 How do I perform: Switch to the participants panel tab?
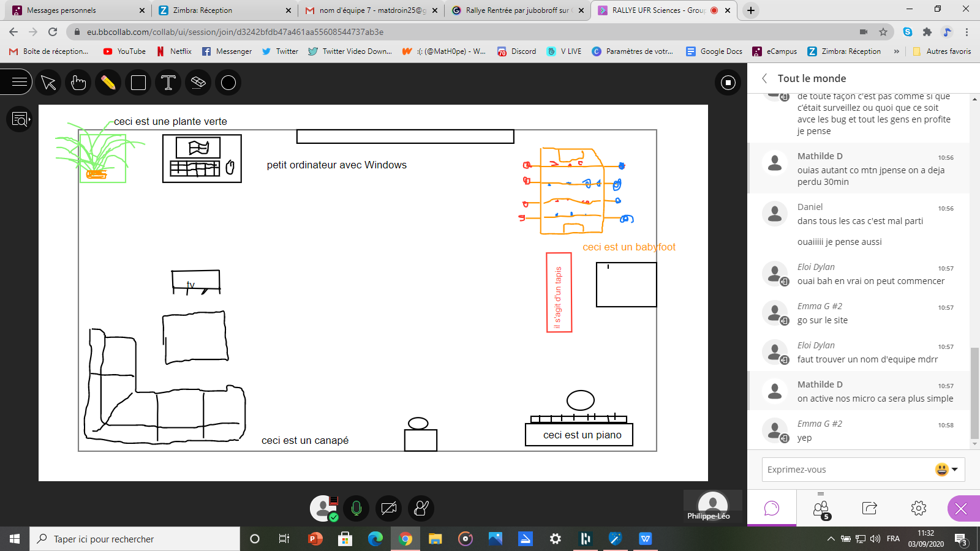coord(821,508)
